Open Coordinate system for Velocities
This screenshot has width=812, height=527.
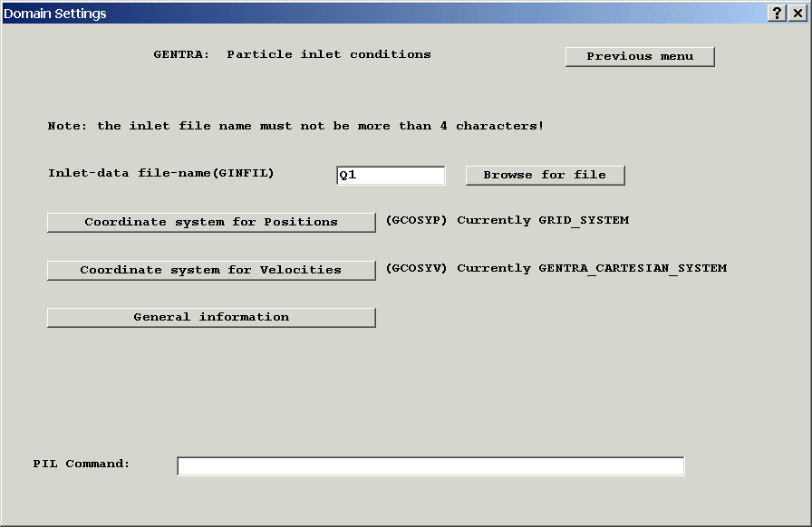click(211, 270)
